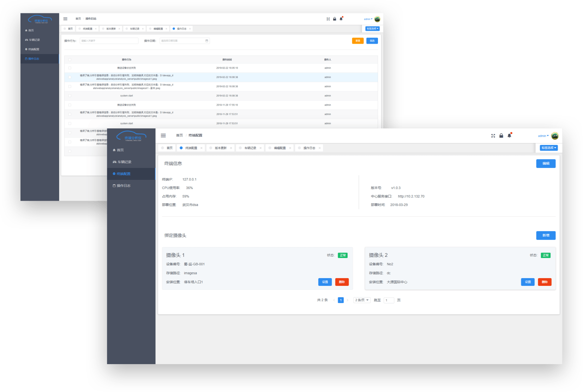Click the user avatar in the 终端配置 window
Image resolution: width=583 pixels, height=392 pixels.
pyautogui.click(x=555, y=136)
